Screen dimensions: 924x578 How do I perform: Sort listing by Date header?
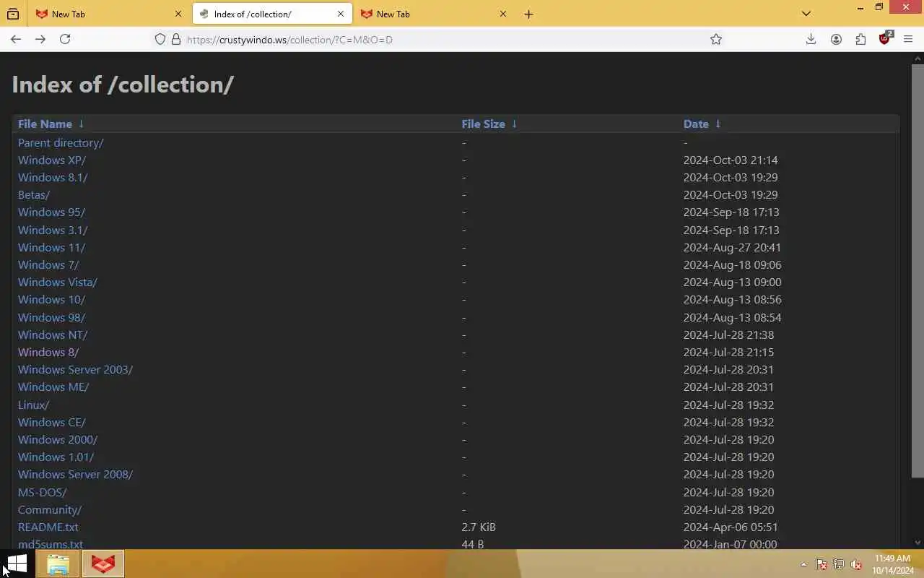pos(696,124)
